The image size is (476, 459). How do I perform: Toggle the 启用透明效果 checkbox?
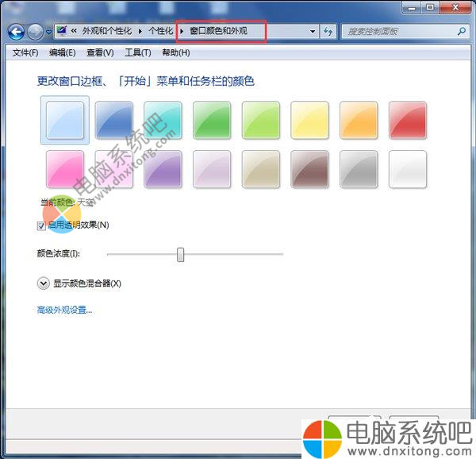[x=41, y=226]
